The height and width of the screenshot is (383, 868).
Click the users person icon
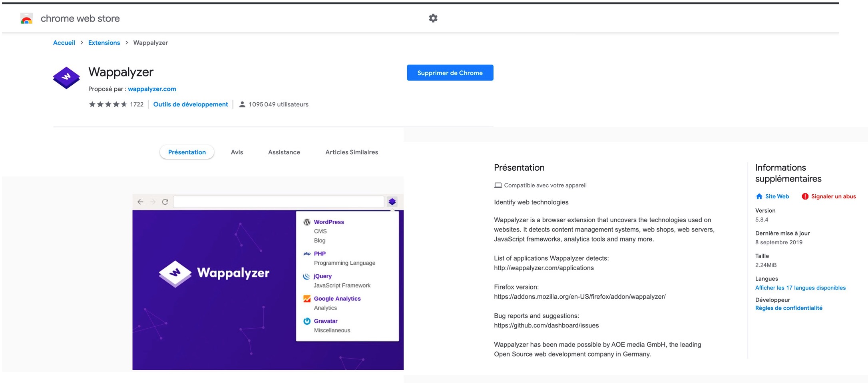pos(242,104)
